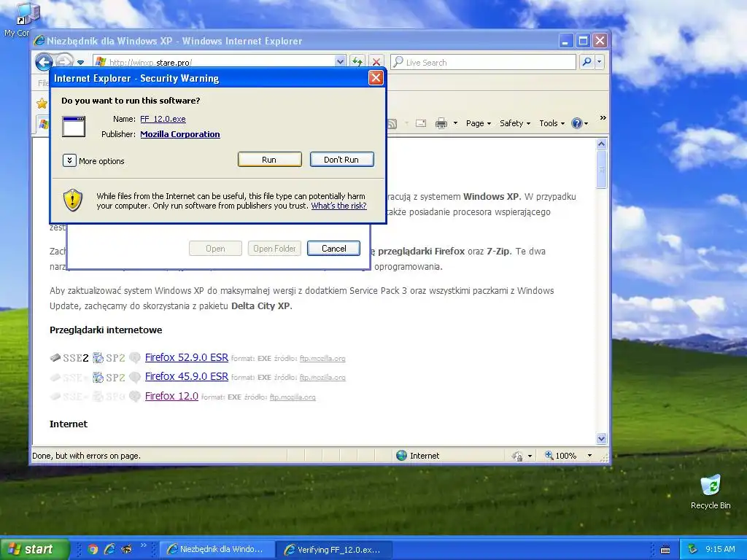
Task: Click the page scrollbar down arrow
Action: point(601,438)
